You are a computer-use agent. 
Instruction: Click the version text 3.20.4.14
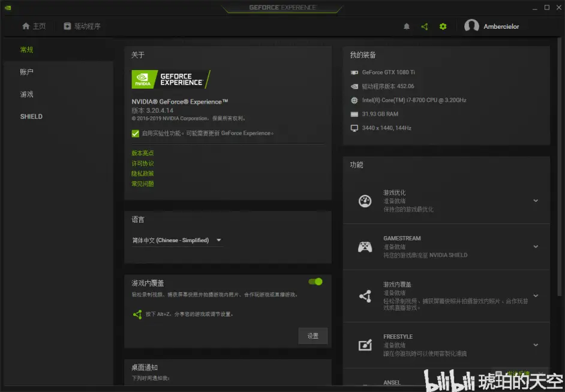click(152, 110)
